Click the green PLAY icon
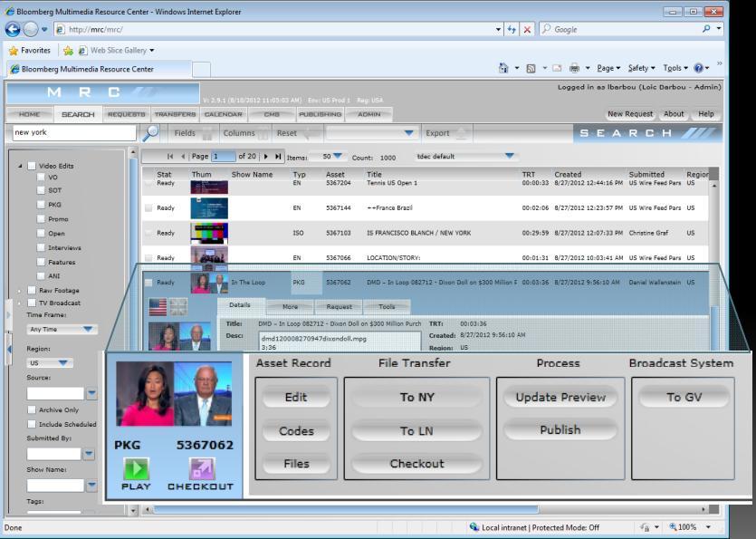756x539 pixels. 137,468
